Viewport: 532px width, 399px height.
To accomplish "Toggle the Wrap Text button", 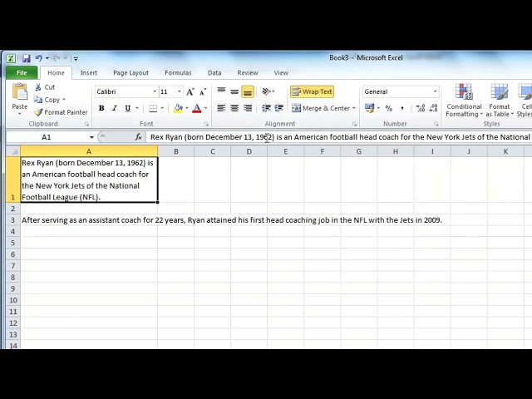I will 313,91.
